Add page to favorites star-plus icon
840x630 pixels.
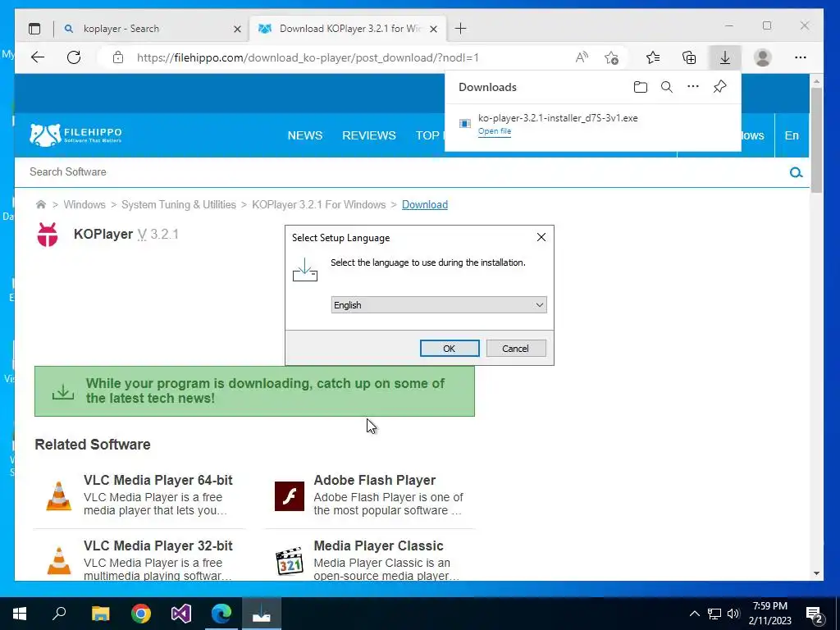pyautogui.click(x=611, y=57)
